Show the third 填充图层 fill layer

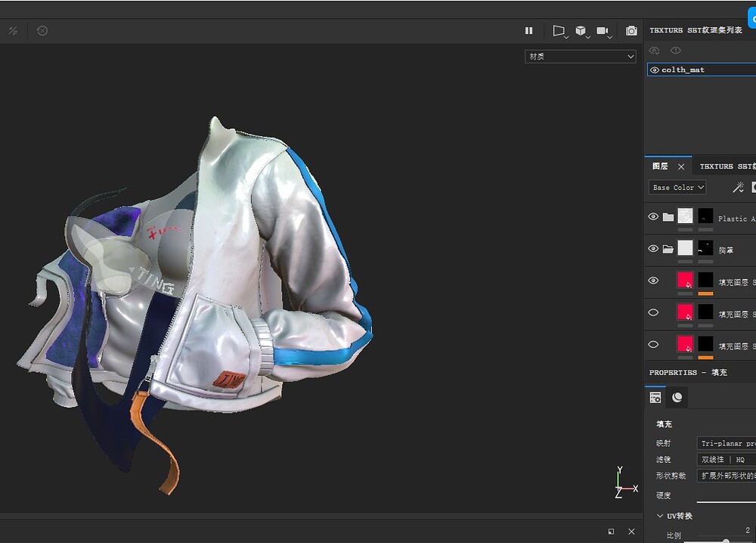pos(653,344)
